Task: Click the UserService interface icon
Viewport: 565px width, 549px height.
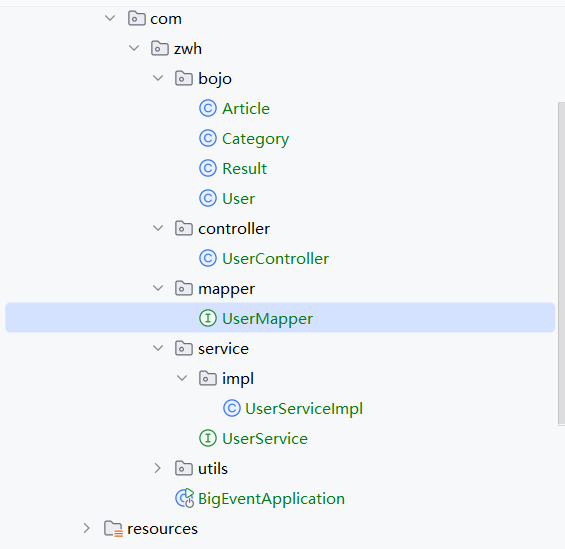Action: tap(208, 438)
